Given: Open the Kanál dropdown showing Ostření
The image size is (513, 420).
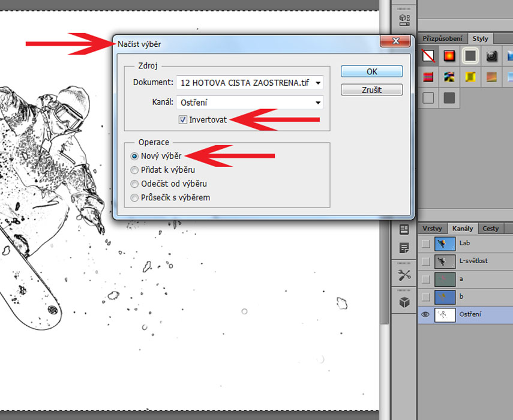Looking at the screenshot, I should pos(250,103).
